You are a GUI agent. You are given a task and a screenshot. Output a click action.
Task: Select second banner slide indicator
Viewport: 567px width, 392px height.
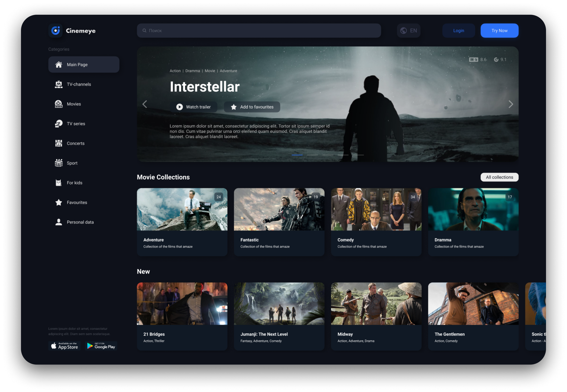click(x=312, y=155)
